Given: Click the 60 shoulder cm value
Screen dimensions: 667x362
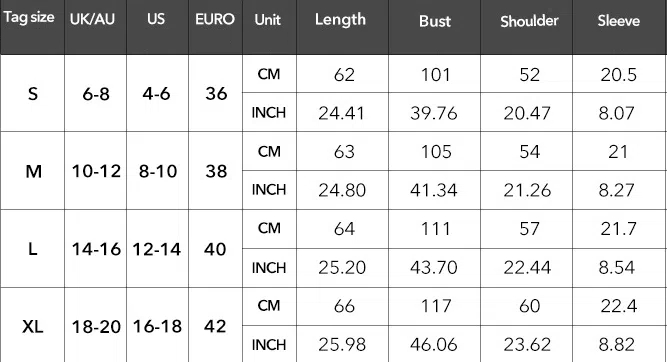Looking at the screenshot, I should pos(530,306).
